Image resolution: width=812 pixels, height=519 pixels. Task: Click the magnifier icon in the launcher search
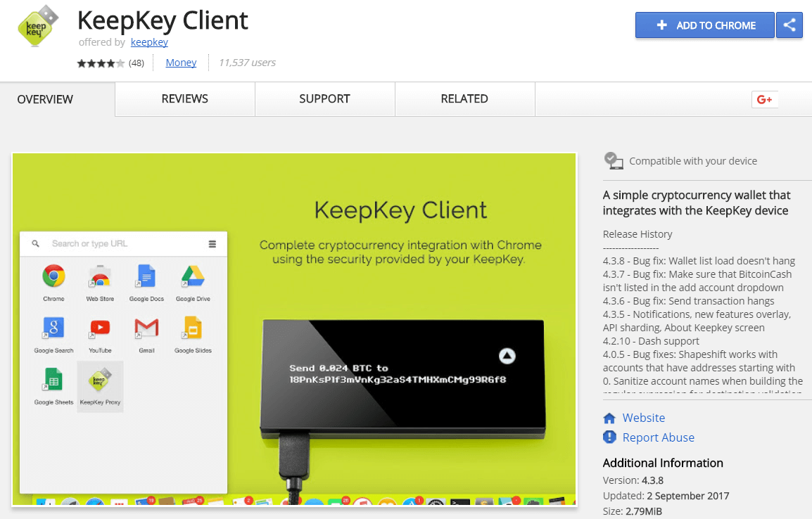point(35,243)
